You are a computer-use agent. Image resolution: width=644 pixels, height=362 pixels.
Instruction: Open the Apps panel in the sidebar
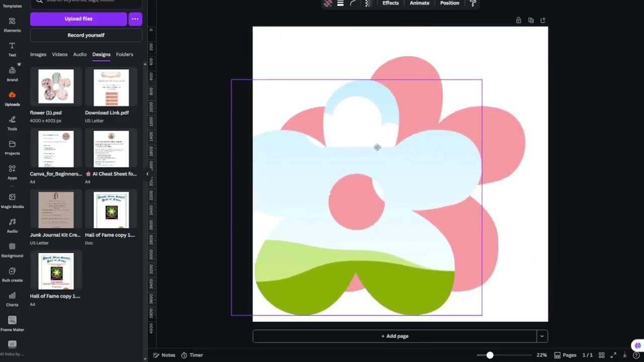click(x=12, y=172)
